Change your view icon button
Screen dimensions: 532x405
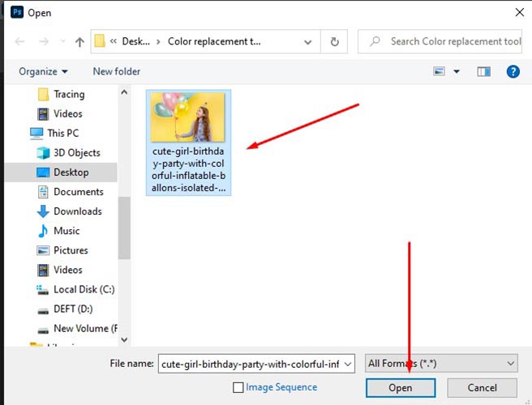click(x=439, y=71)
